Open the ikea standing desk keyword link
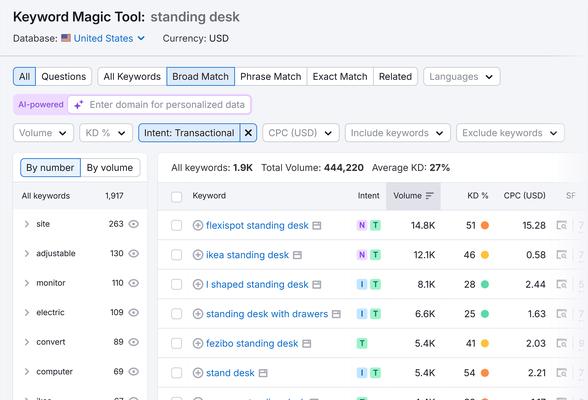588x400 pixels. tap(248, 255)
